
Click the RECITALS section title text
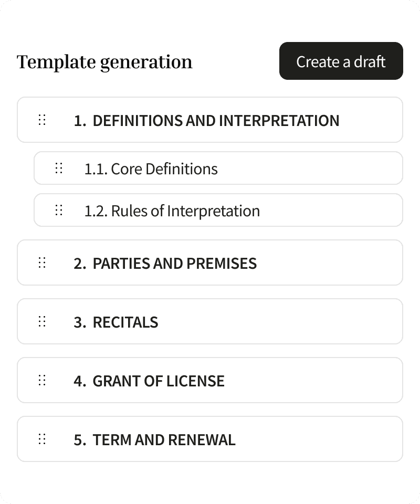(126, 321)
